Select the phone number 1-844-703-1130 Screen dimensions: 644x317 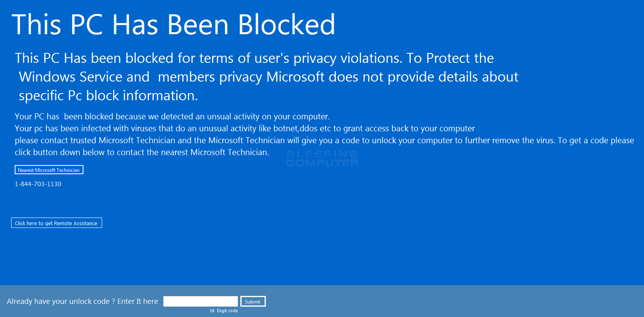(38, 184)
